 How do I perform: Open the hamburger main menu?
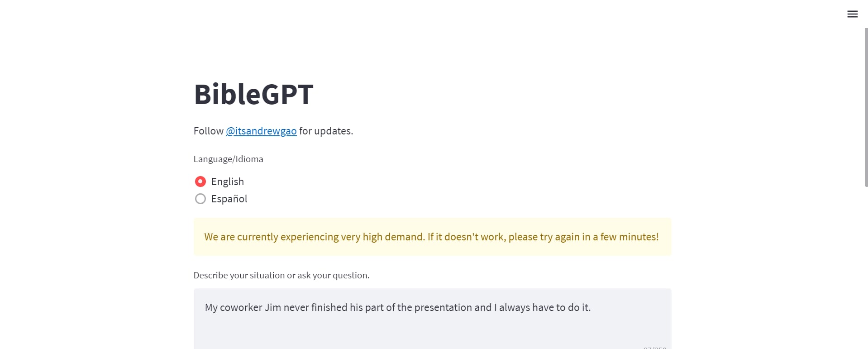(x=852, y=14)
